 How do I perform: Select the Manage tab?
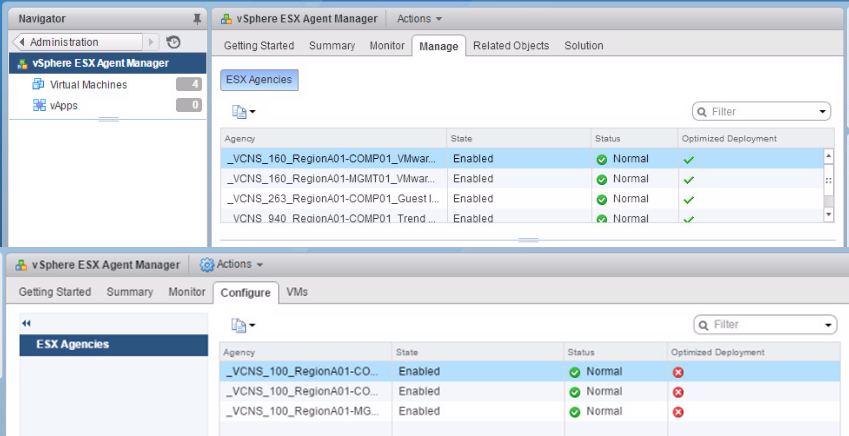[x=439, y=46]
